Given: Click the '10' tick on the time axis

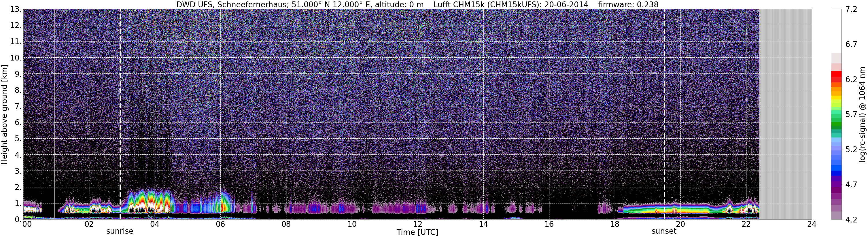Looking at the screenshot, I should coord(351,224).
